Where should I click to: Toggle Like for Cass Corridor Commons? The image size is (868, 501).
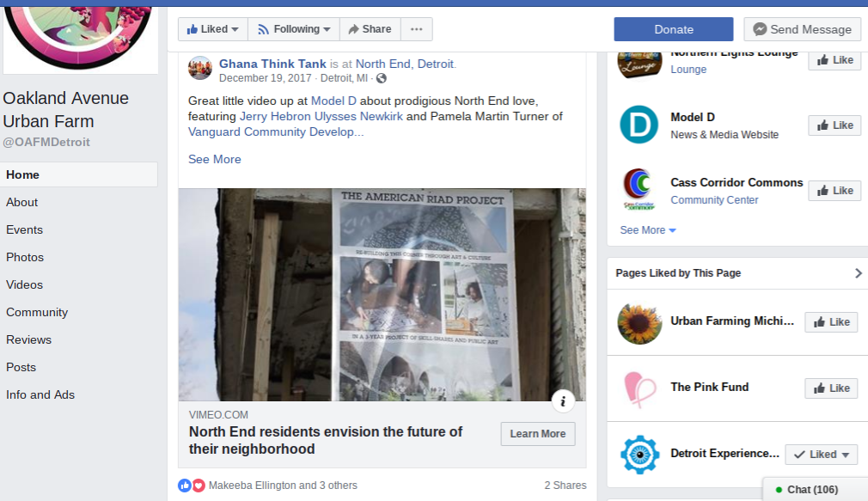coord(834,191)
